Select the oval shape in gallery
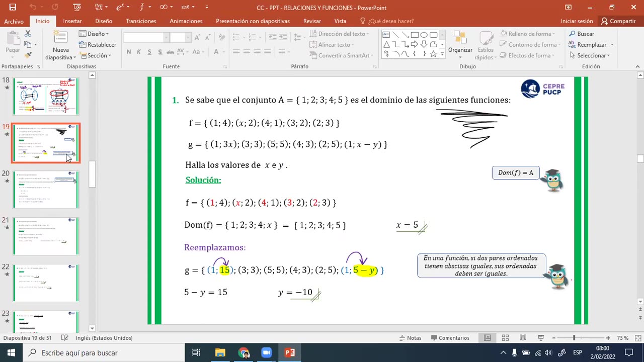Viewport: 644px width, 362px height. (x=424, y=35)
